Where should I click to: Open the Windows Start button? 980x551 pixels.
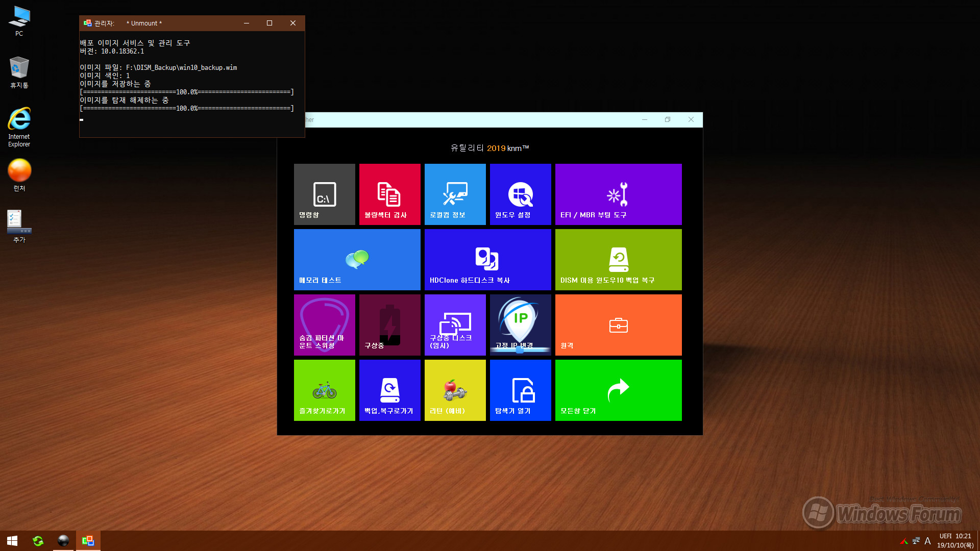(x=12, y=541)
